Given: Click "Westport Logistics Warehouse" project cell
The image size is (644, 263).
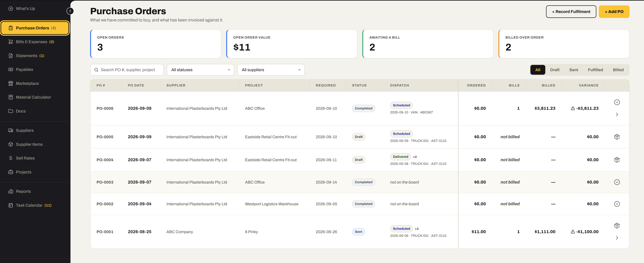Looking at the screenshot, I should [x=271, y=204].
